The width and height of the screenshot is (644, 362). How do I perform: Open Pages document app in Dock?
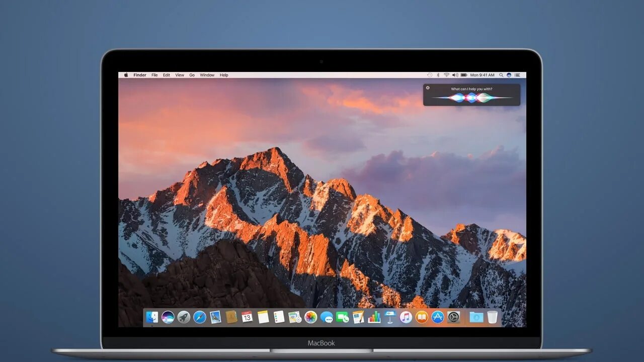coord(358,317)
